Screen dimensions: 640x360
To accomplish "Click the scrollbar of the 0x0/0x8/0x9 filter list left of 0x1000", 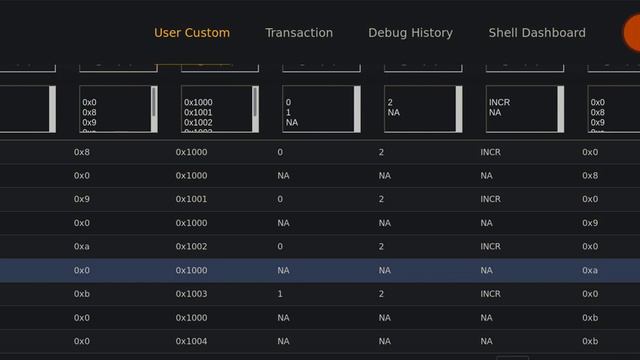I will click(154, 109).
